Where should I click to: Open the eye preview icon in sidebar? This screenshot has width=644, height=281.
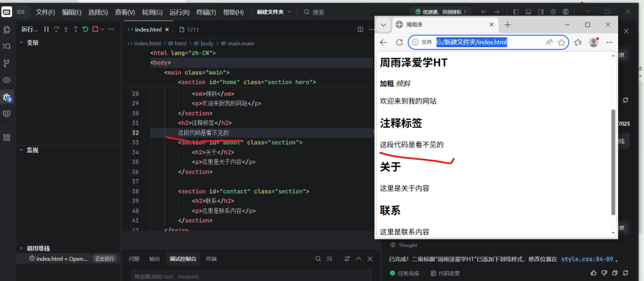6,80
